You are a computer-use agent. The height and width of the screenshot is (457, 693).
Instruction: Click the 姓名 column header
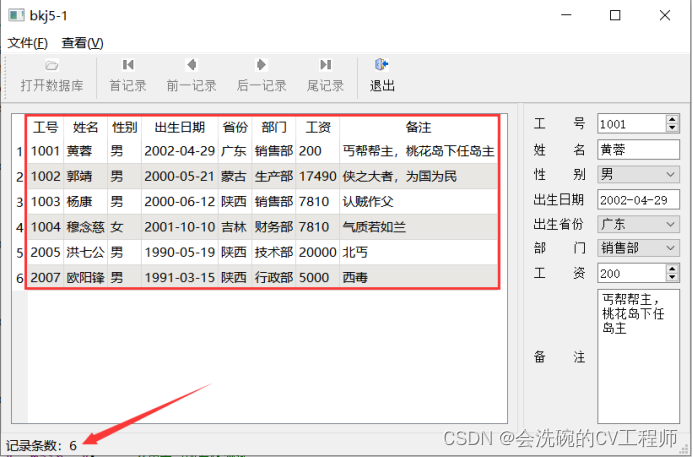pos(86,127)
